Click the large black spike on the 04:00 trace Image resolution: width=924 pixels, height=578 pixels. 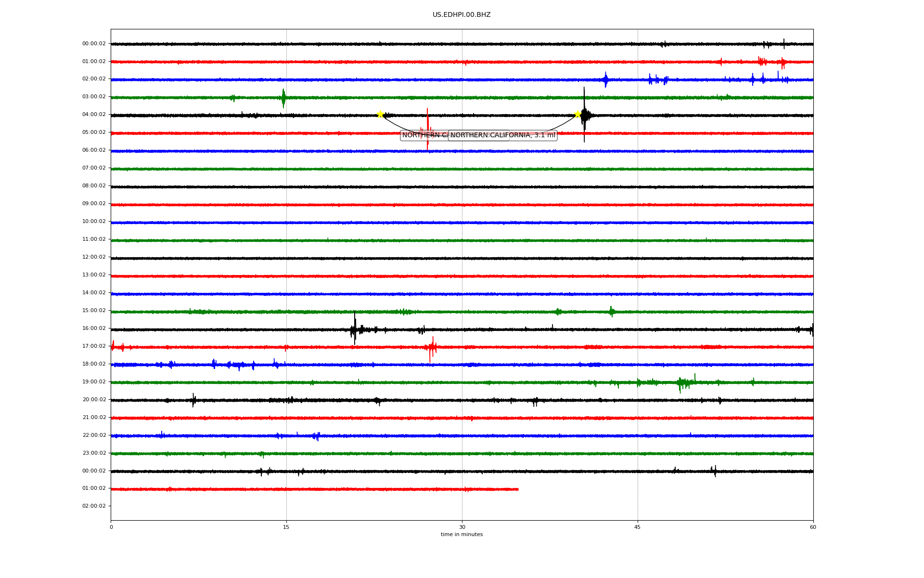584,115
